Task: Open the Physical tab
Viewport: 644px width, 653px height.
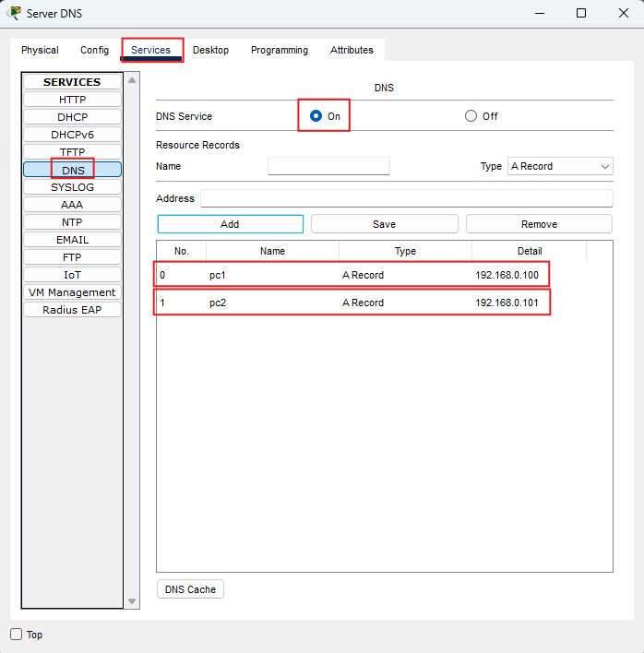Action: pos(40,50)
